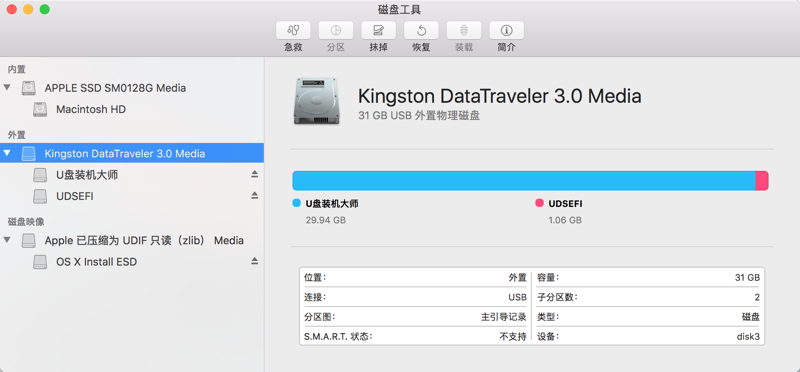This screenshot has height=372, width=800.
Task: Click the 内置 sidebar section header
Action: [x=16, y=69]
